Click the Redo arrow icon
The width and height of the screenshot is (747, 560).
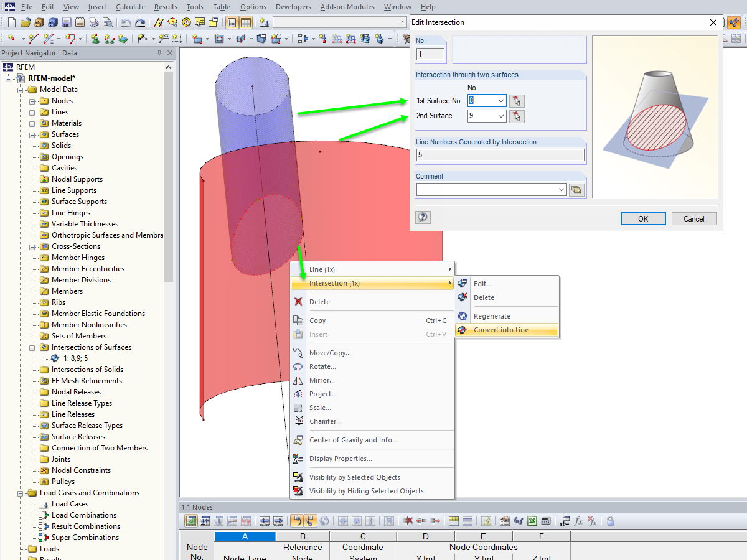[x=140, y=22]
